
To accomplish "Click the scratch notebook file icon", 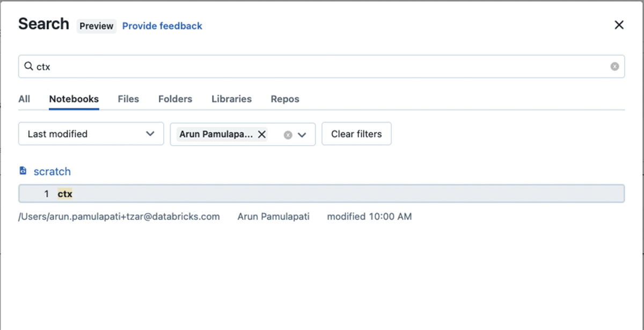I will [23, 171].
